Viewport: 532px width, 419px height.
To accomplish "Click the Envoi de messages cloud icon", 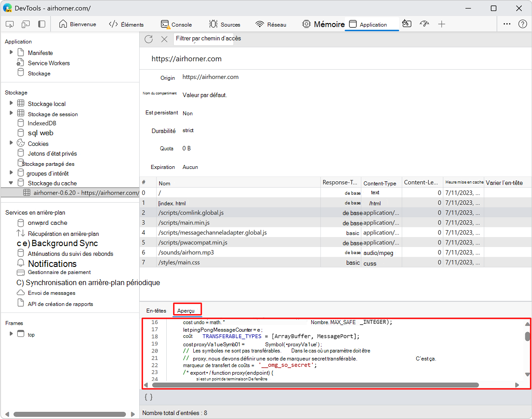I will (x=21, y=293).
